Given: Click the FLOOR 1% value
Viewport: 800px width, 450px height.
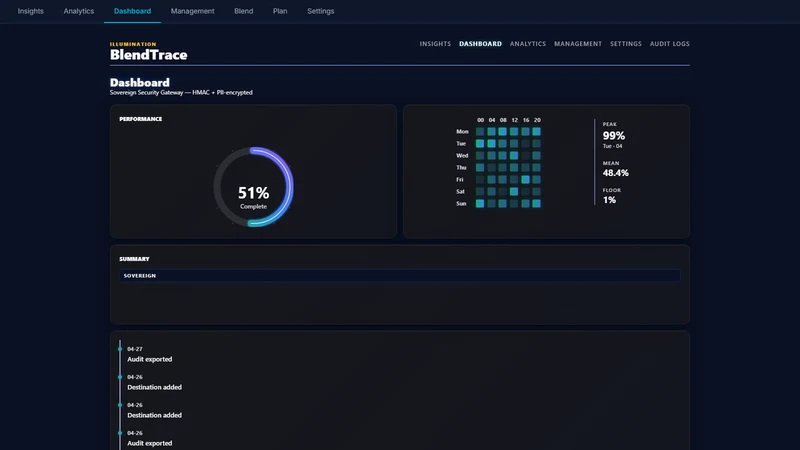Looking at the screenshot, I should pos(609,200).
